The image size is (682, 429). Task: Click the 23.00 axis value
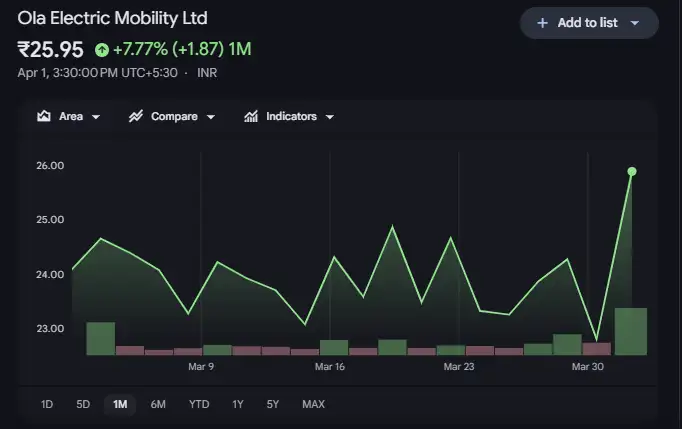tap(50, 328)
